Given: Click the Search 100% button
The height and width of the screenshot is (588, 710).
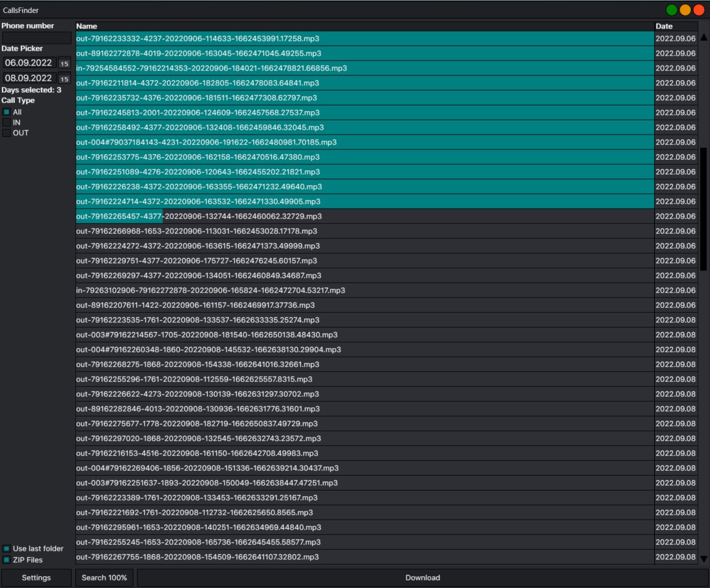Looking at the screenshot, I should point(104,578).
